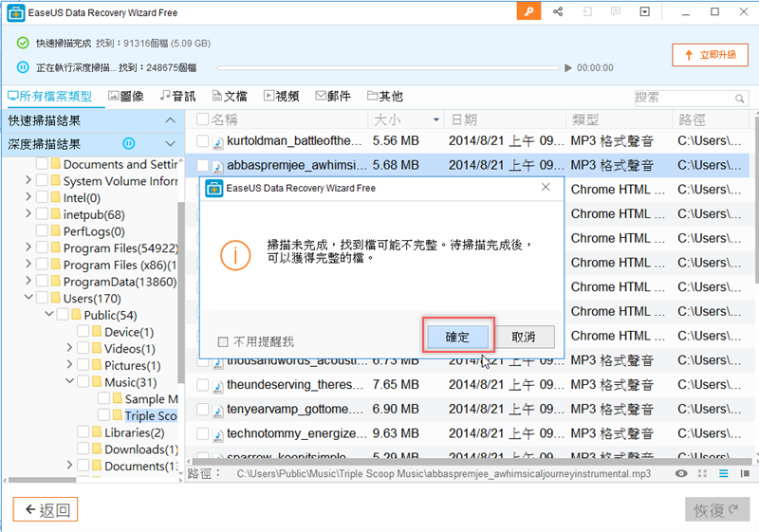Screen dimensions: 759x532
Task: Switch to the 文檔 file type tab
Action: (229, 96)
